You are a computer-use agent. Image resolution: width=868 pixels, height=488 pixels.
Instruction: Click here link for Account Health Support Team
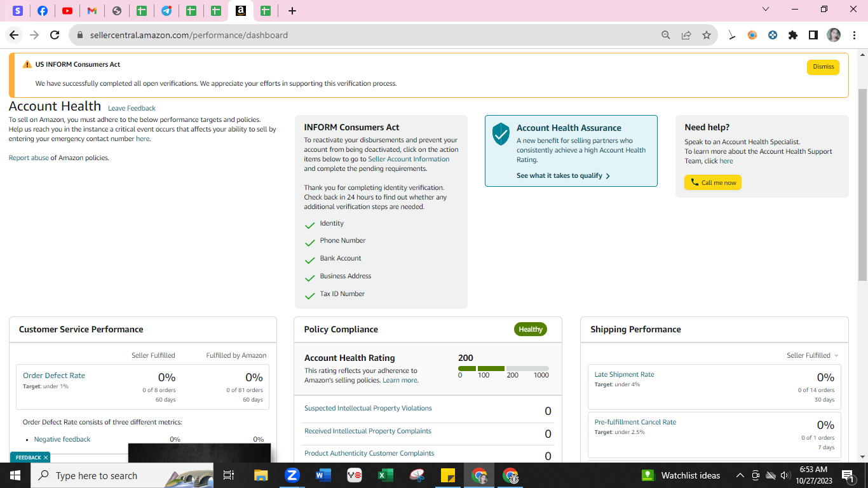coord(726,161)
